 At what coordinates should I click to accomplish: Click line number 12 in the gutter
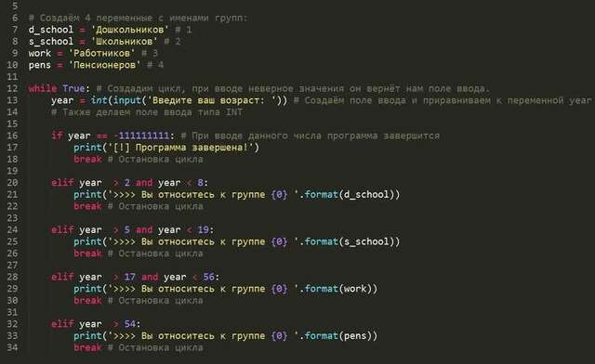click(12, 88)
